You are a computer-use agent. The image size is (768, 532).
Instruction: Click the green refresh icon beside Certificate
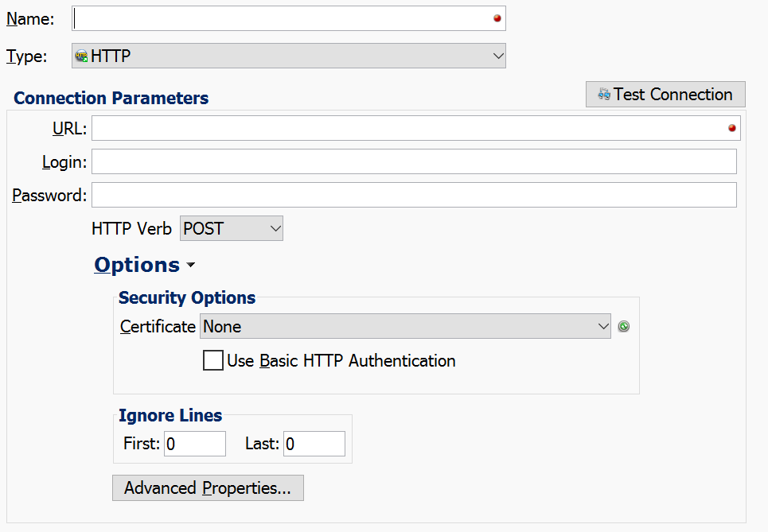coord(623,326)
